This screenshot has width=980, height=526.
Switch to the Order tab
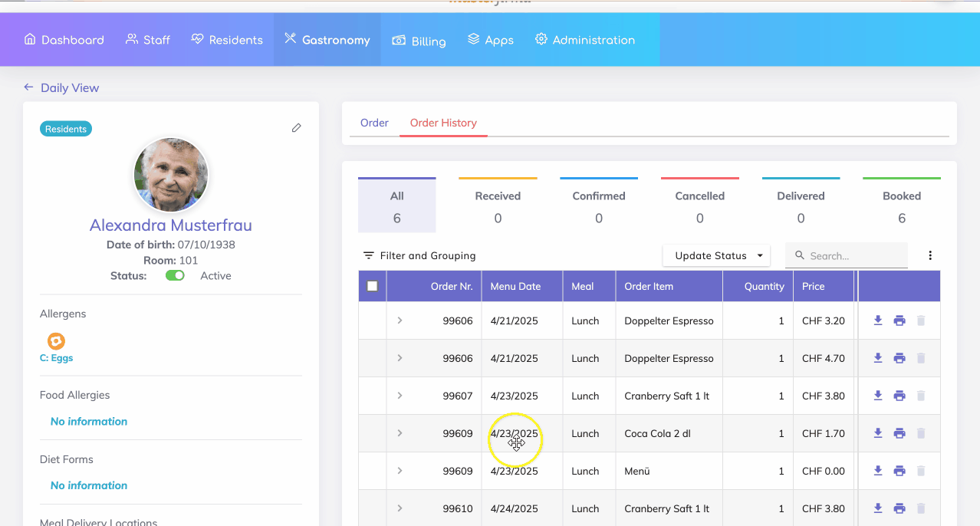[374, 123]
